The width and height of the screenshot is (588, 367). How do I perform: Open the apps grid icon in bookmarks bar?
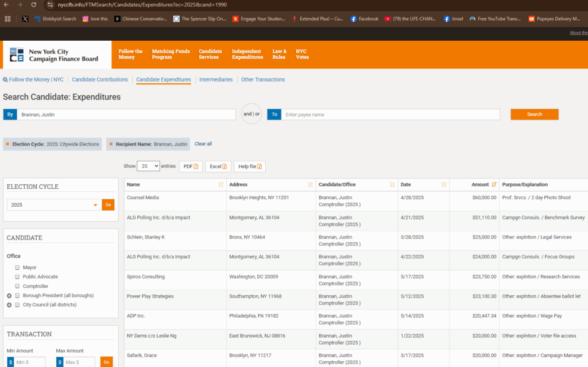[x=7, y=19]
